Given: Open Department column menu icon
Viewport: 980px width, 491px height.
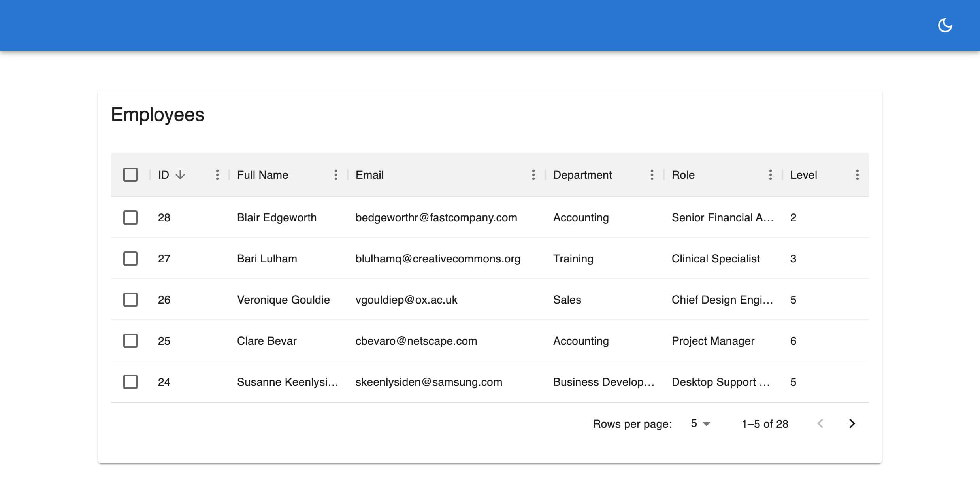Looking at the screenshot, I should (652, 175).
